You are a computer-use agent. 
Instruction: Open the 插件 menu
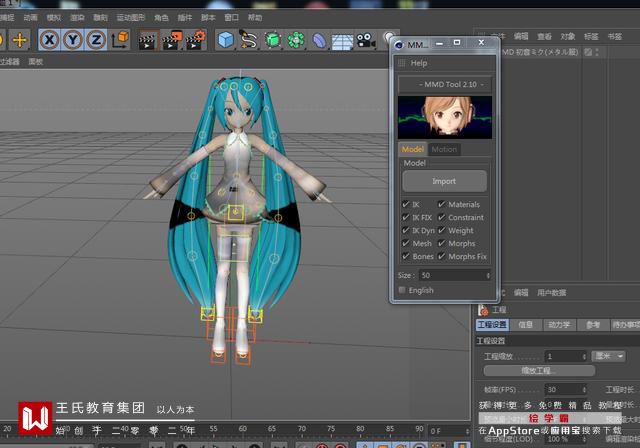tap(184, 18)
